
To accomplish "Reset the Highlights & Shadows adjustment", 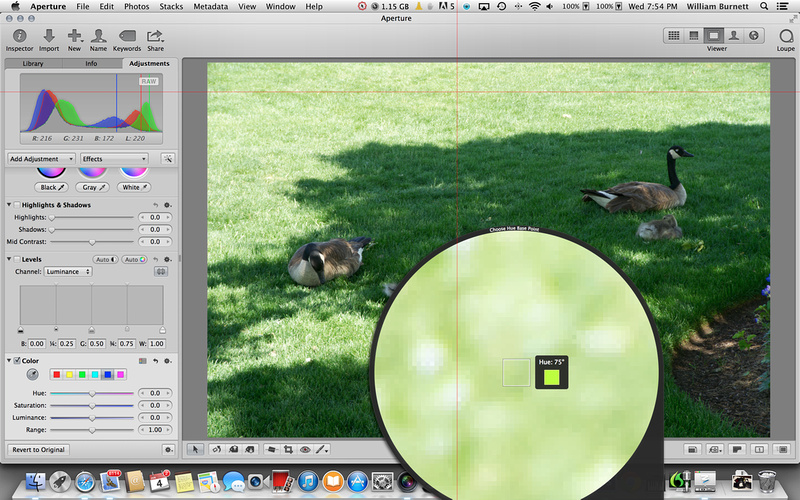I will click(x=156, y=205).
